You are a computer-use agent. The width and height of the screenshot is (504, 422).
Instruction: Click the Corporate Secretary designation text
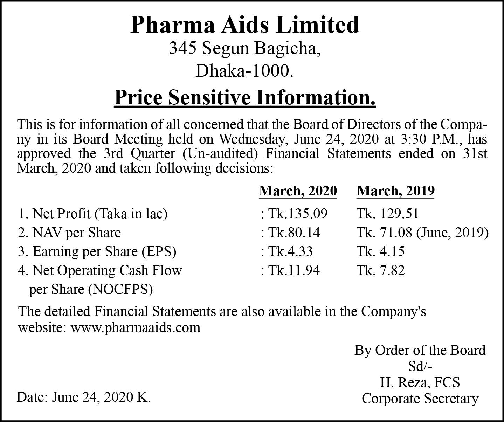420,399
